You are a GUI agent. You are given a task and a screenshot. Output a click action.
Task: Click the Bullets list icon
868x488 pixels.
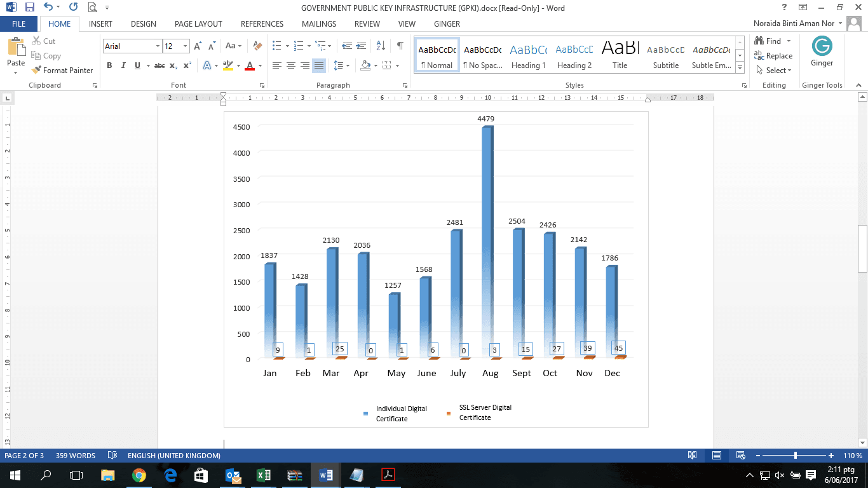[276, 46]
